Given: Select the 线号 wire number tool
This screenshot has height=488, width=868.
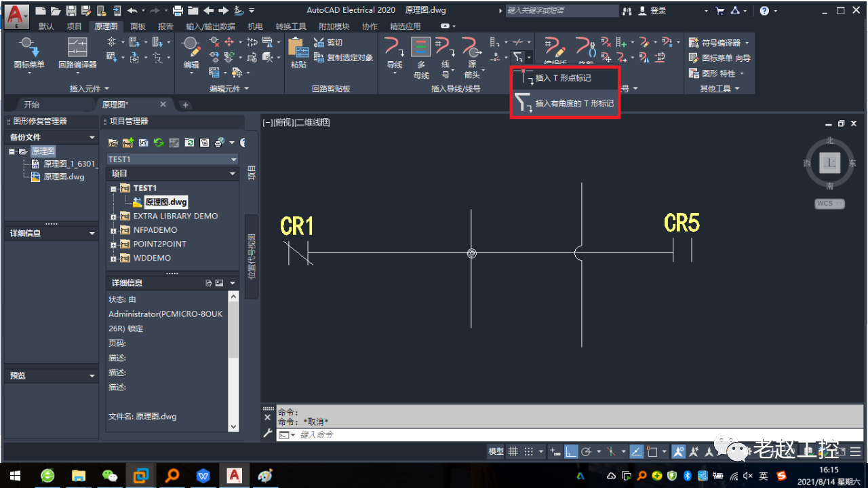Looking at the screenshot, I should tap(446, 58).
